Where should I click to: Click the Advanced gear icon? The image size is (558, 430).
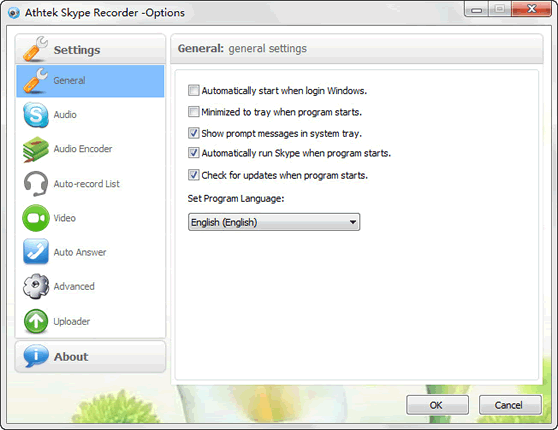(36, 286)
